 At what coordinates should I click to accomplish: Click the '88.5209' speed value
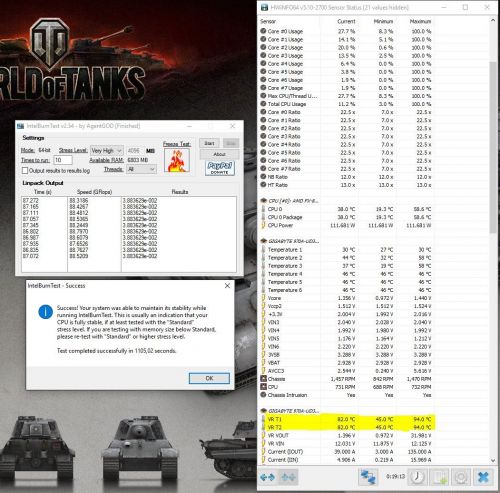[x=79, y=256]
